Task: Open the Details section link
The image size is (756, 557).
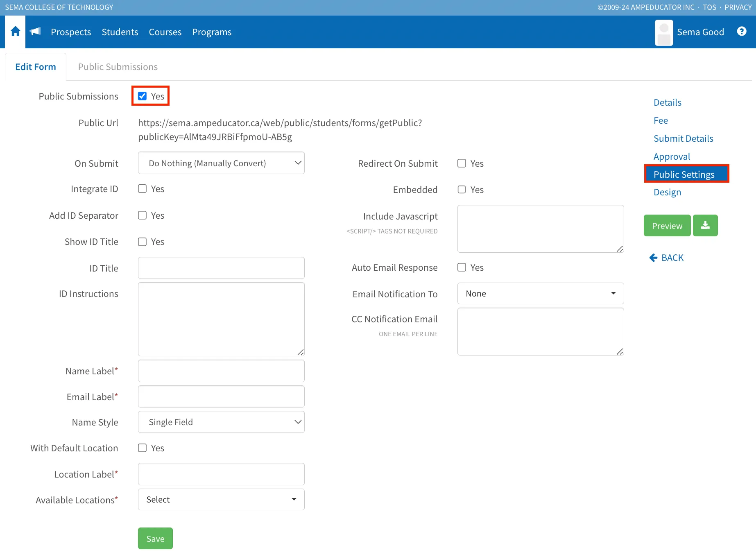Action: (668, 102)
